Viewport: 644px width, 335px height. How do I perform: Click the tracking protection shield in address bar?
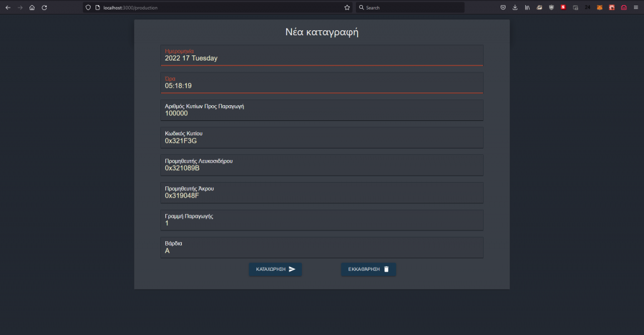point(88,8)
